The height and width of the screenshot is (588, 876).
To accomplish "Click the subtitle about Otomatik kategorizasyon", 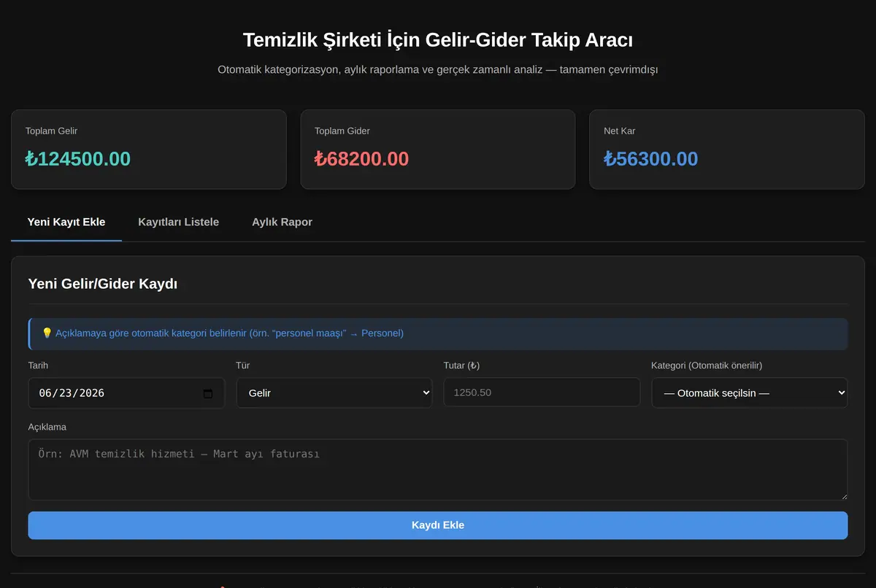I will click(438, 70).
